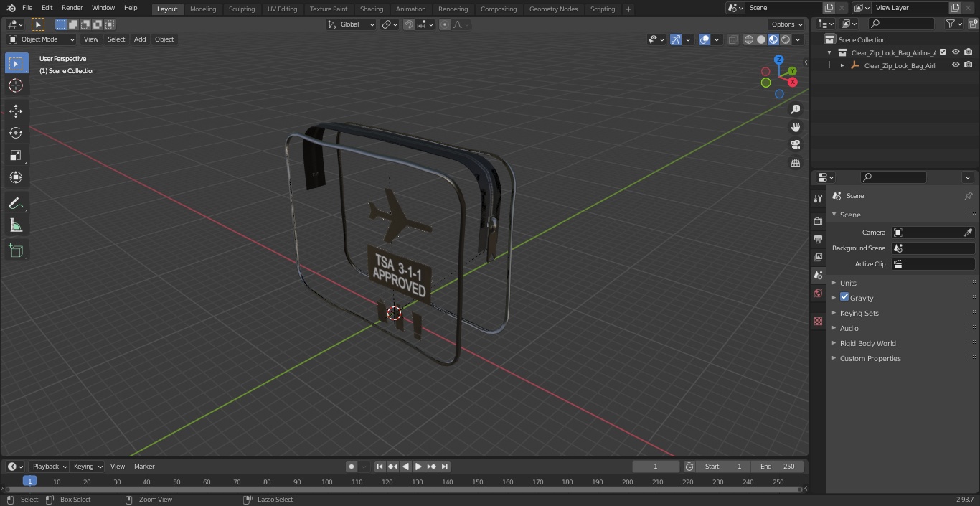
Task: Open the Texture properties tab
Action: coord(818,321)
